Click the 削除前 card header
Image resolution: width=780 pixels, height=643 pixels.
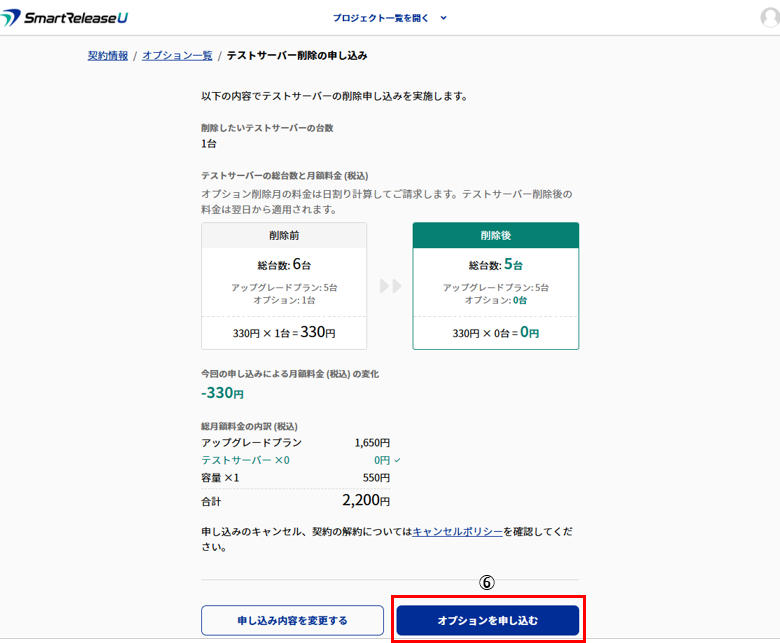pos(284,236)
